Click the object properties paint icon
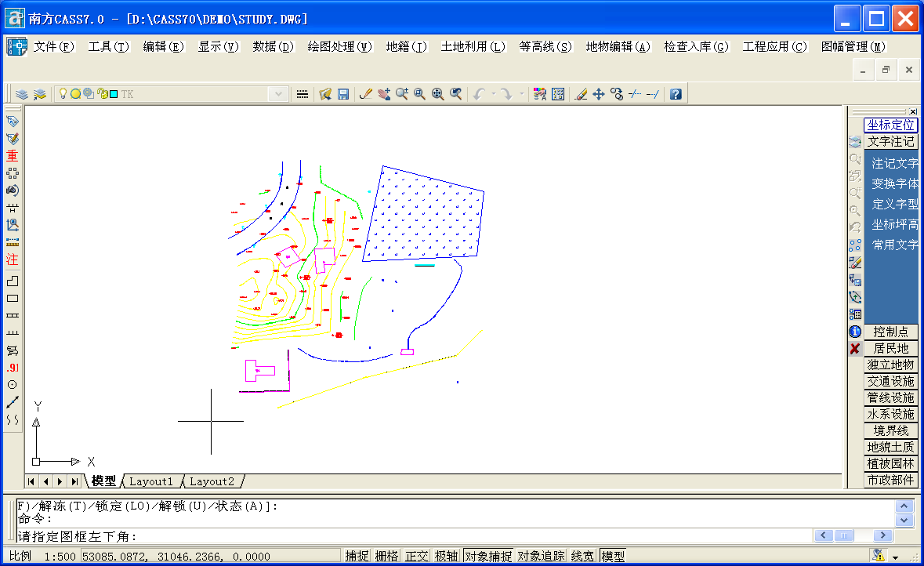924x566 pixels. point(539,94)
